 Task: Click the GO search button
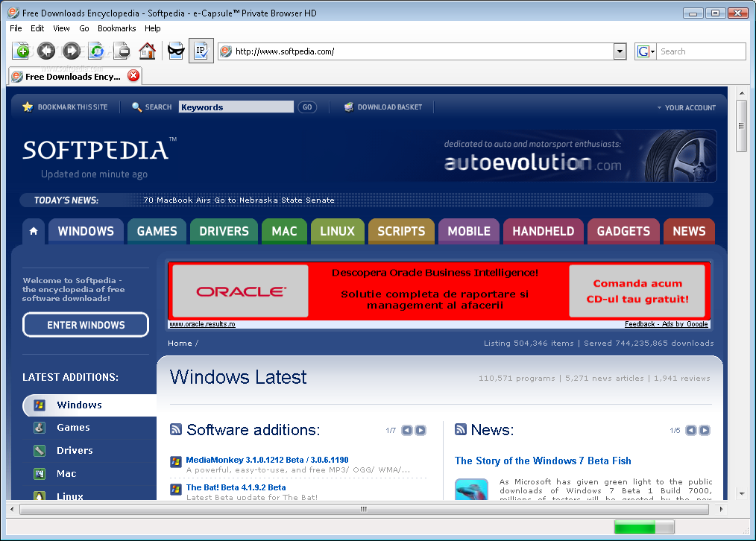(x=307, y=107)
